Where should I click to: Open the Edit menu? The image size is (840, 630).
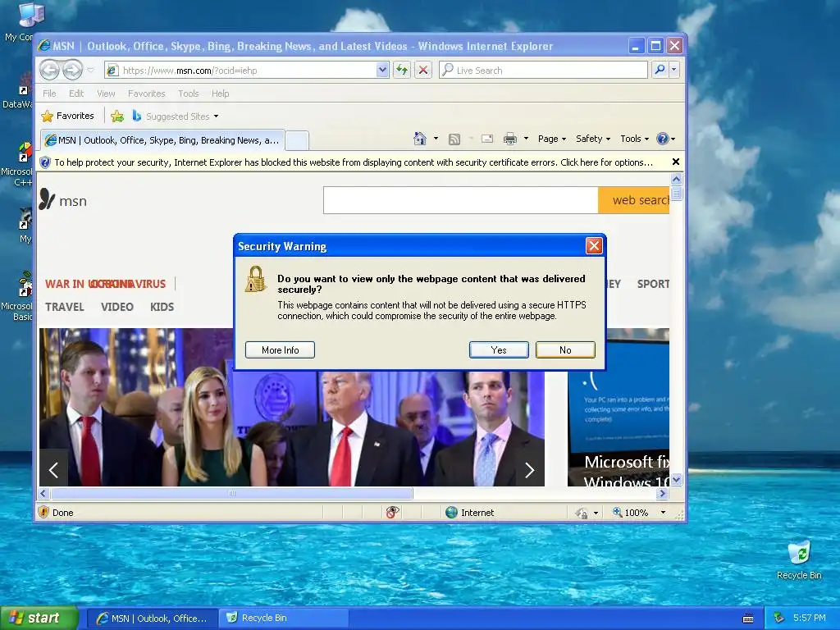[76, 94]
